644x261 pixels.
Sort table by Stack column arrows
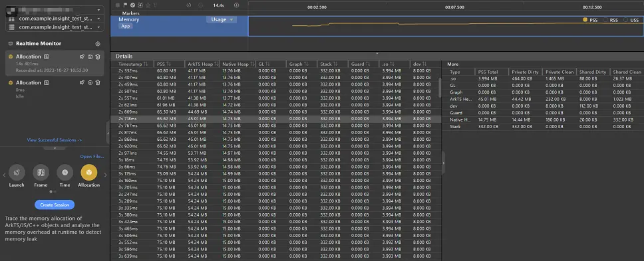[335, 64]
